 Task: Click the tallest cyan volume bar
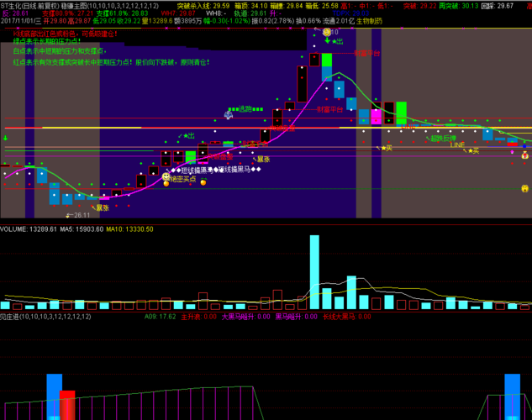point(314,273)
